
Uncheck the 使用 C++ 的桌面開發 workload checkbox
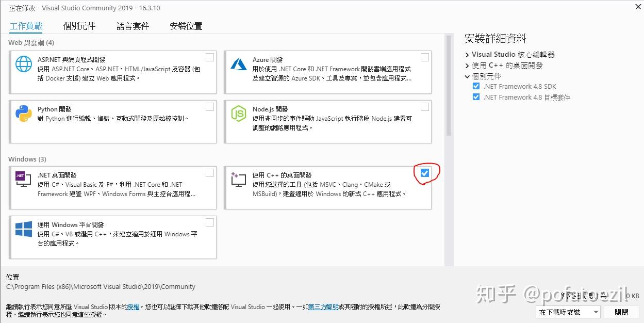click(425, 173)
